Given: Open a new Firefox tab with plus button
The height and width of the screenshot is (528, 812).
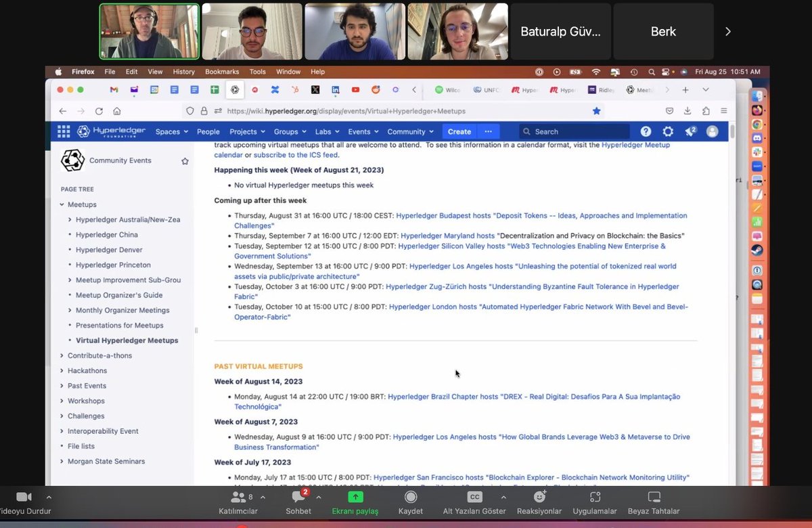Looking at the screenshot, I should (x=685, y=89).
